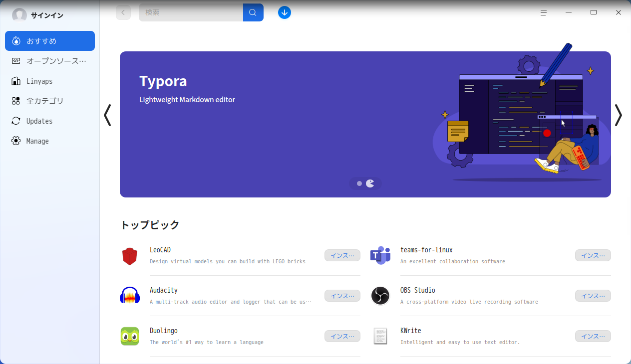Open the LeoCAD app title

pyautogui.click(x=160, y=250)
